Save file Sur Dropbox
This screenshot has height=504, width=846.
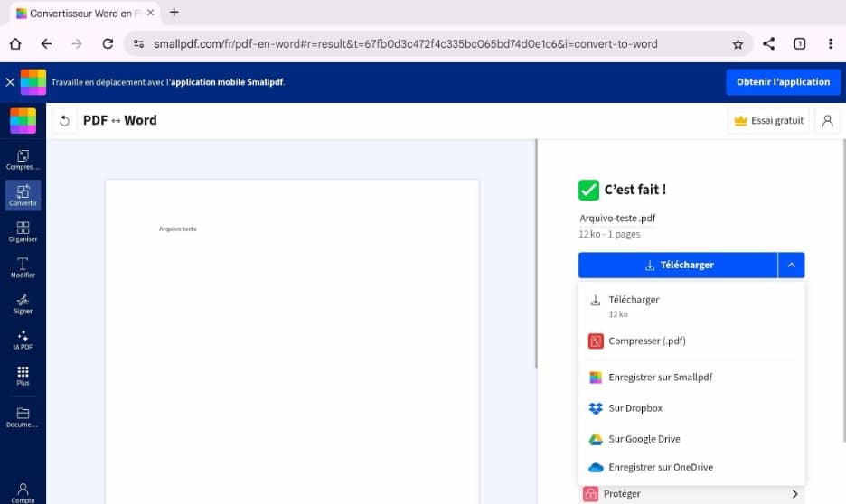(691, 408)
